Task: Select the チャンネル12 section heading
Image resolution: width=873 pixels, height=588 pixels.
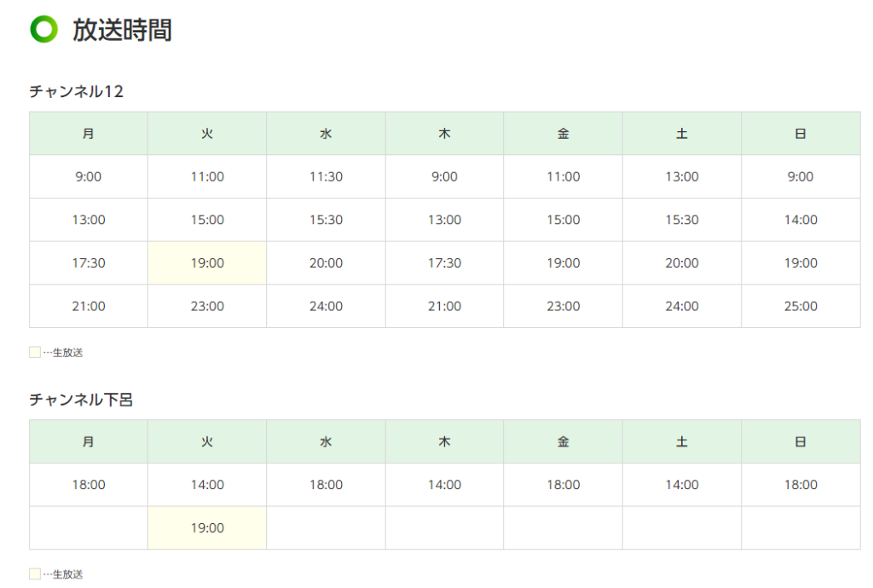Action: click(77, 91)
